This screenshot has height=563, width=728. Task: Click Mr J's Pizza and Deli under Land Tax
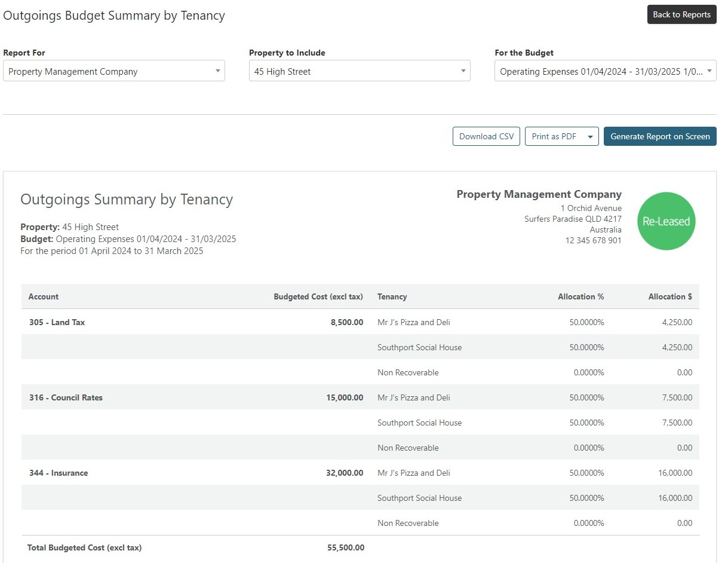click(x=414, y=322)
